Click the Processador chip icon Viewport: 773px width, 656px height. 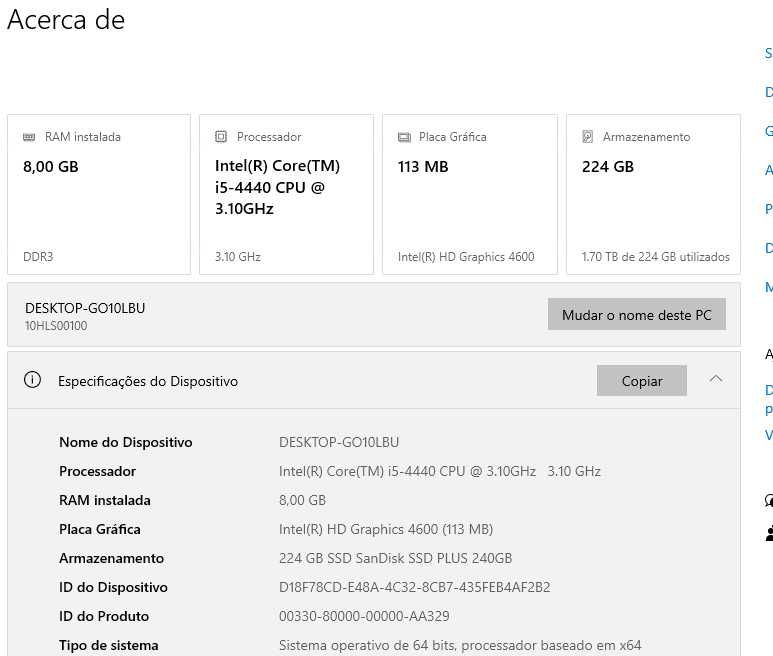point(221,137)
